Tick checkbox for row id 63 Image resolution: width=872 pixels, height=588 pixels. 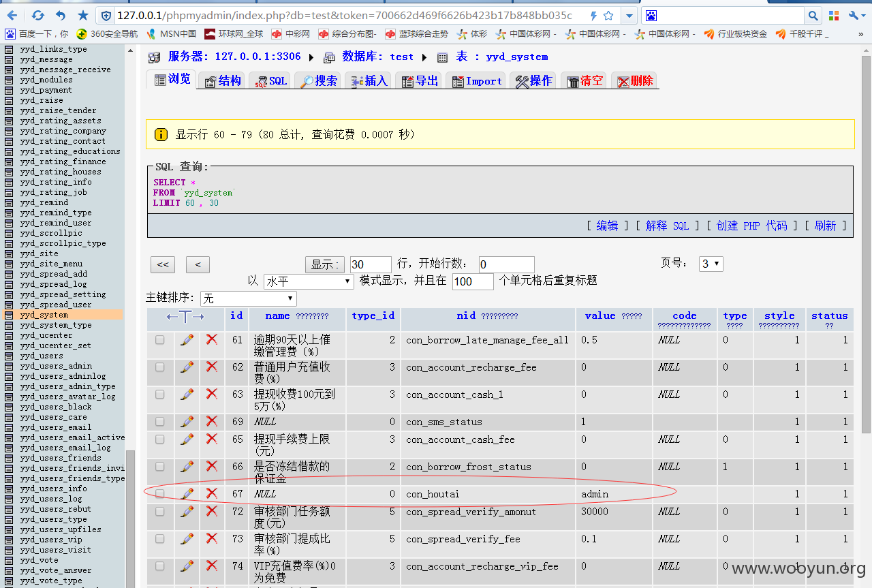pyautogui.click(x=159, y=394)
